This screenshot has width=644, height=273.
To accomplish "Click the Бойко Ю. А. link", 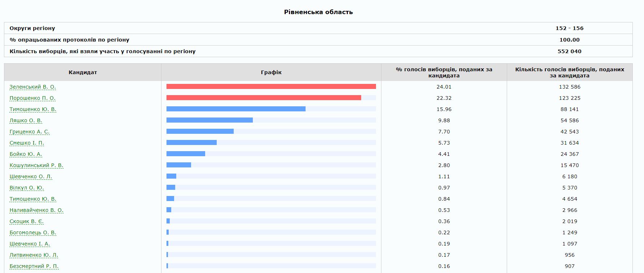I will (x=26, y=154).
